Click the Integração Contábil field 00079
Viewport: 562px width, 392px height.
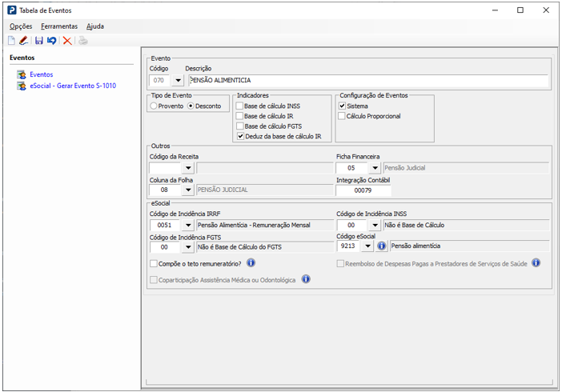pyautogui.click(x=363, y=190)
